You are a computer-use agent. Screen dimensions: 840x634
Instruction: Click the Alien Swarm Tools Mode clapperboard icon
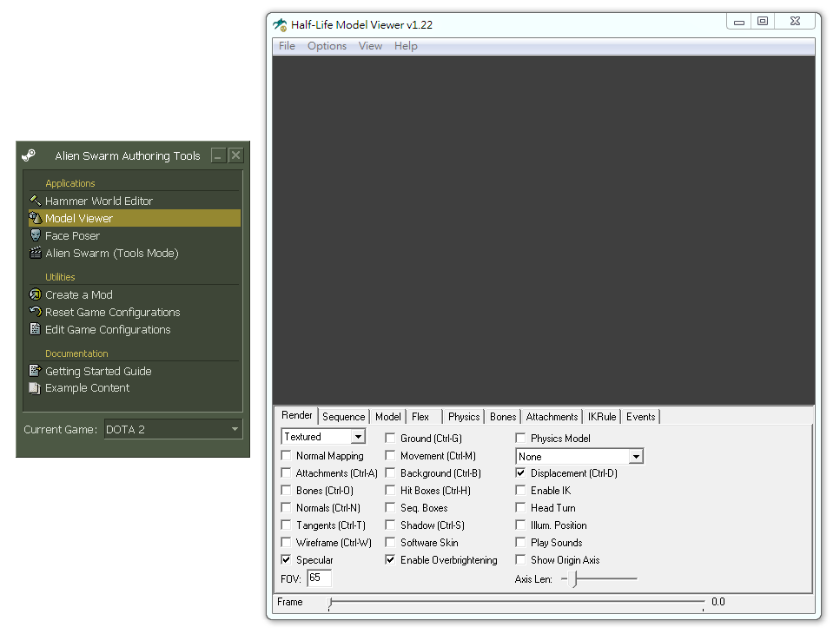36,253
